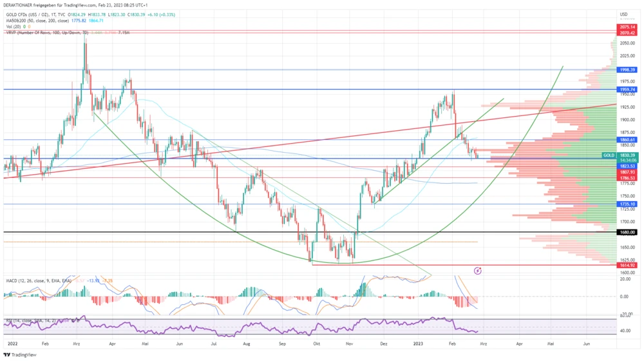Click the GOLD symbol tag on price axis
This screenshot has height=361, width=644.
[609, 155]
